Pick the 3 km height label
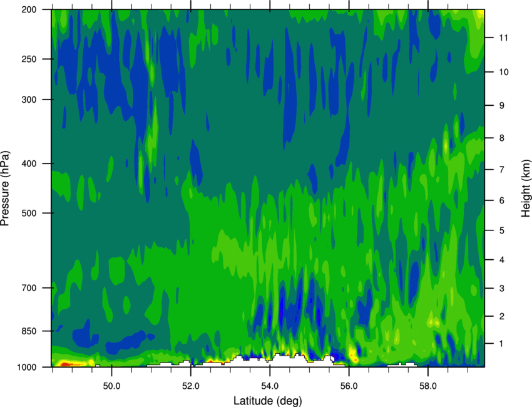The width and height of the screenshot is (532, 407). (501, 289)
